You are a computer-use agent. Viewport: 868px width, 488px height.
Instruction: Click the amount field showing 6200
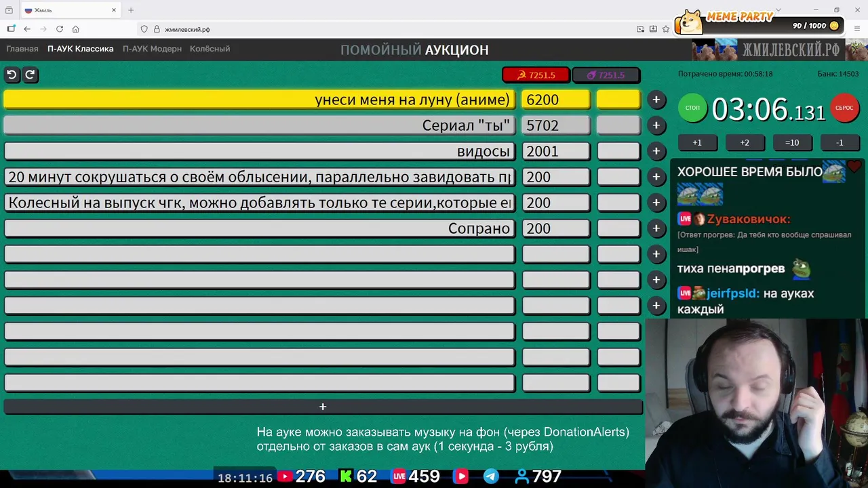pyautogui.click(x=555, y=100)
